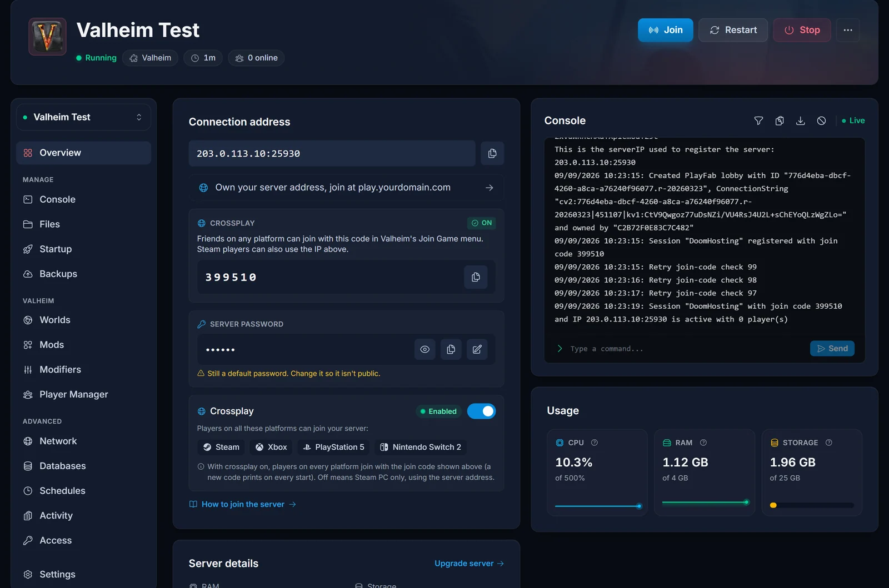Click the RAM usage bar
The height and width of the screenshot is (588, 889).
tap(705, 502)
